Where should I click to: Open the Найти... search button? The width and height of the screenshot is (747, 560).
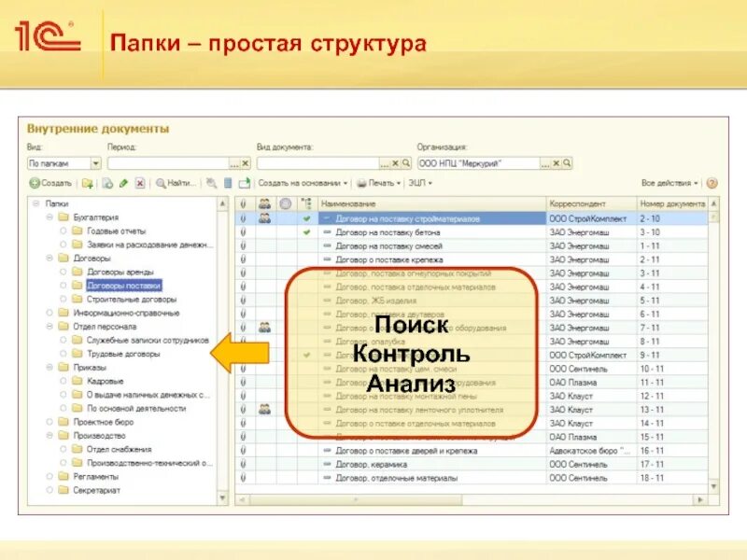tap(176, 183)
